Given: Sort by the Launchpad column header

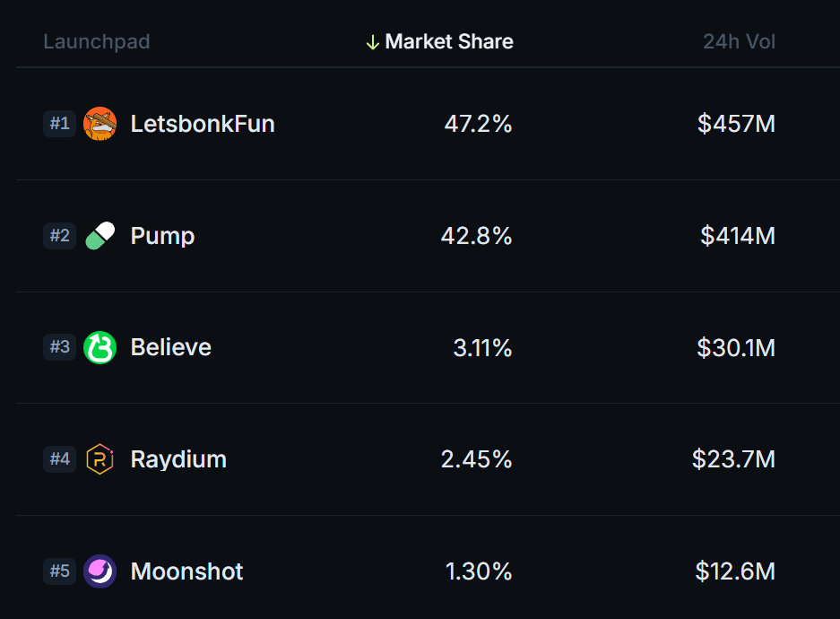Looking at the screenshot, I should [x=97, y=42].
